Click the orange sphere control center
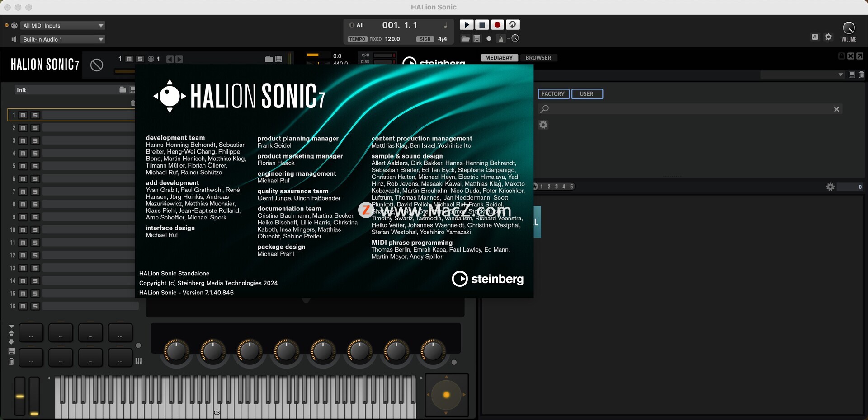868x420 pixels. 446,395
